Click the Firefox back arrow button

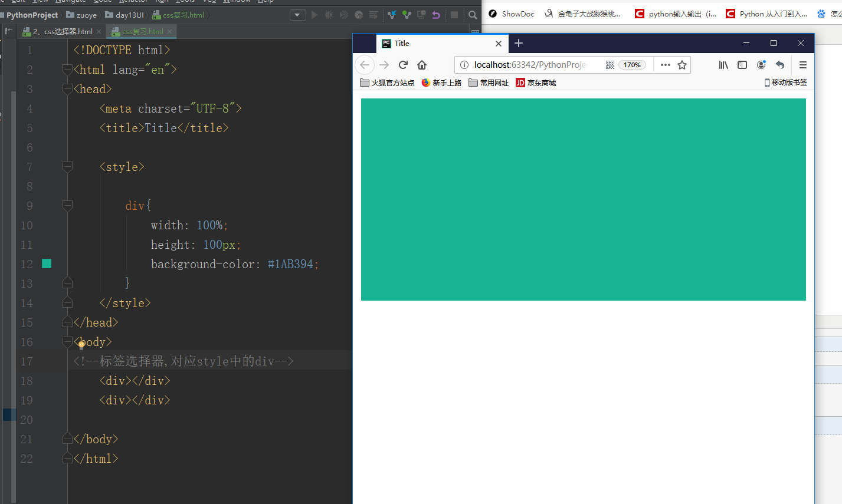[365, 65]
